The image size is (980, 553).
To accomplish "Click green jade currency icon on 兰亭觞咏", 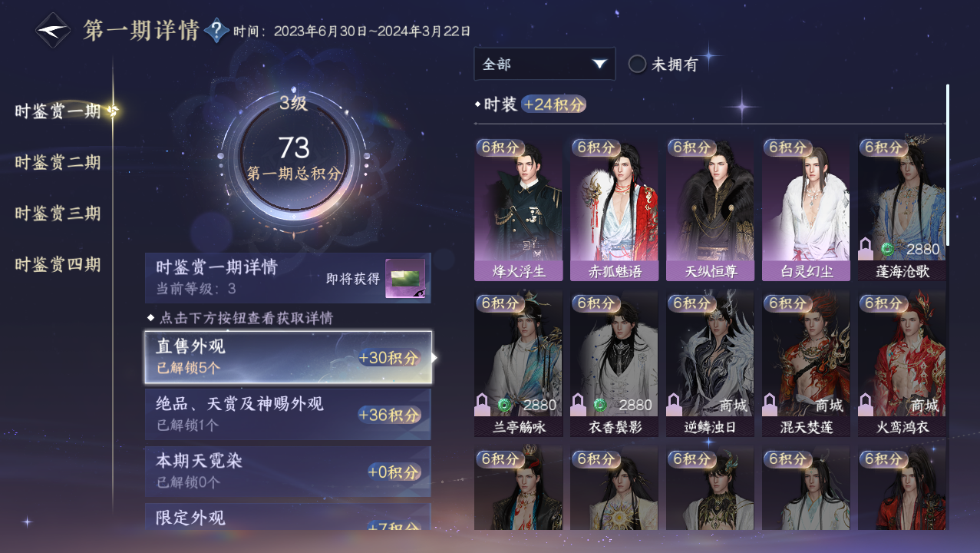I will [504, 405].
